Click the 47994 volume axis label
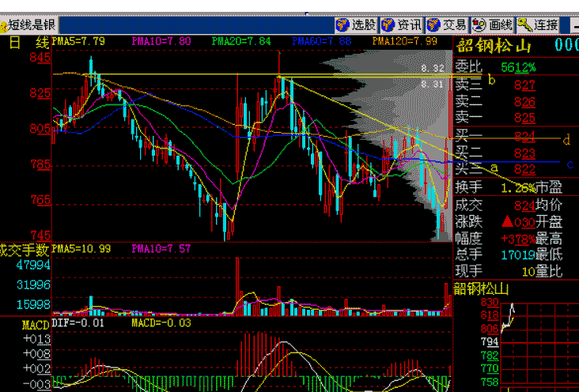The height and width of the screenshot is (392, 579). (33, 265)
